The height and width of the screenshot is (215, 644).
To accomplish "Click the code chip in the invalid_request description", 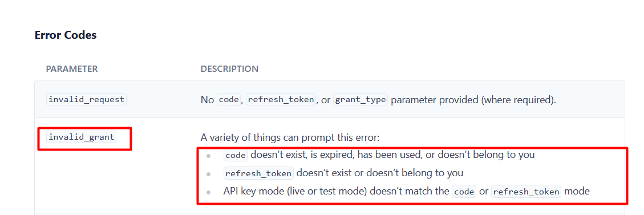I will tap(229, 100).
